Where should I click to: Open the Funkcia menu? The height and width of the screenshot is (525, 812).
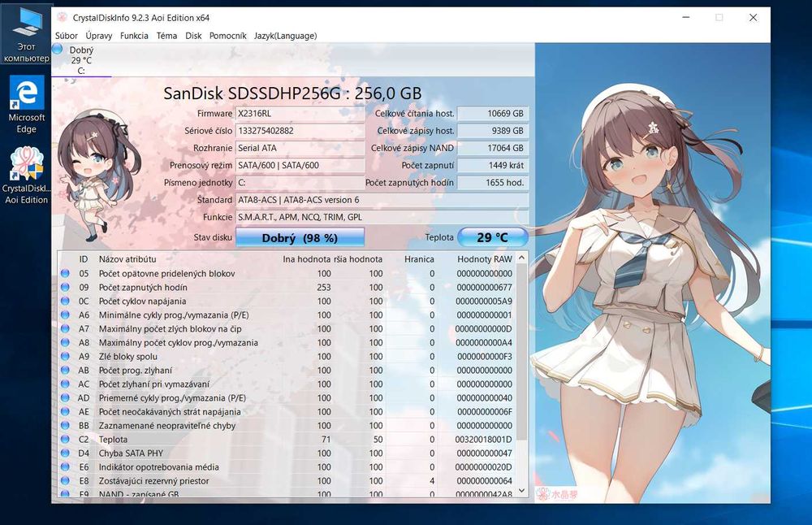134,36
